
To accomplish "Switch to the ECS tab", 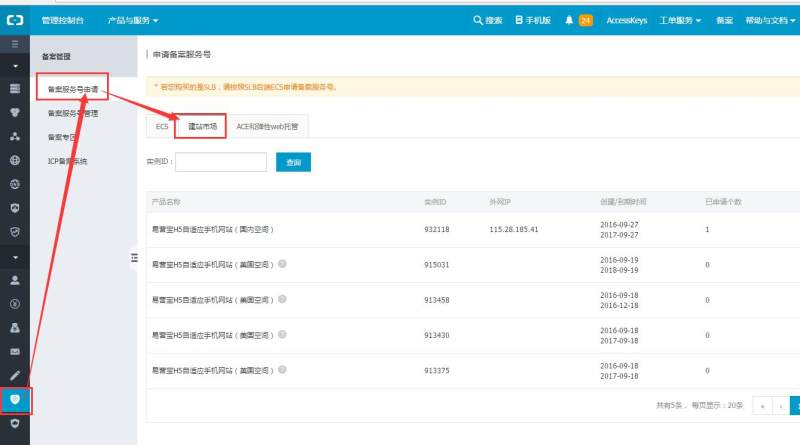I will pyautogui.click(x=162, y=126).
